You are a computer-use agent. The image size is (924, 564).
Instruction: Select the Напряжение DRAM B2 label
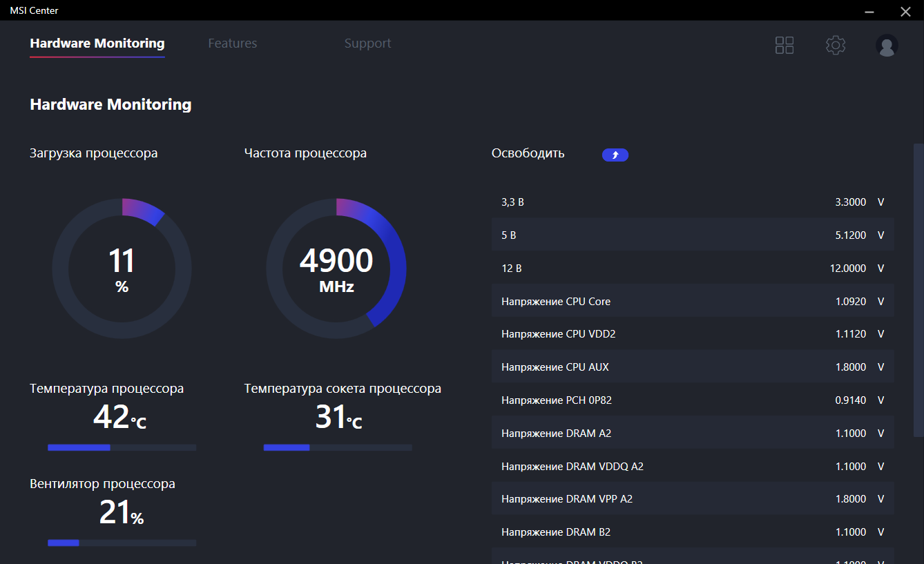coord(556,532)
